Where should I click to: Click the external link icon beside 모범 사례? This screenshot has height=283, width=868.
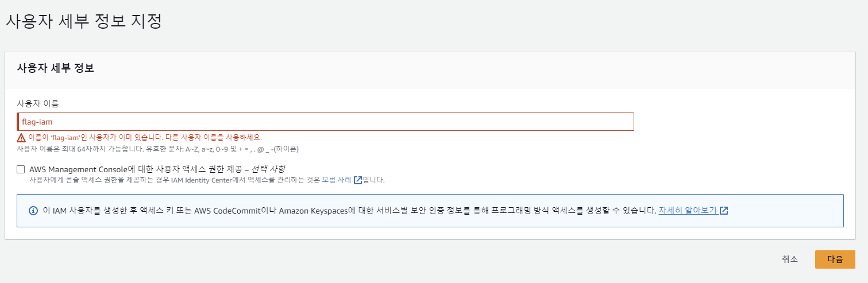[358, 180]
